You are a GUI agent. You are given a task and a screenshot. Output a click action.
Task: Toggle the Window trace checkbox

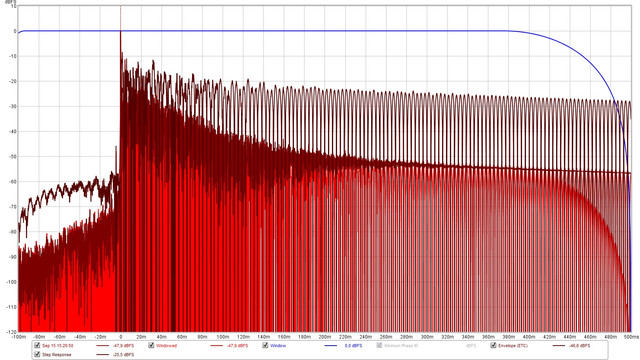[265, 346]
